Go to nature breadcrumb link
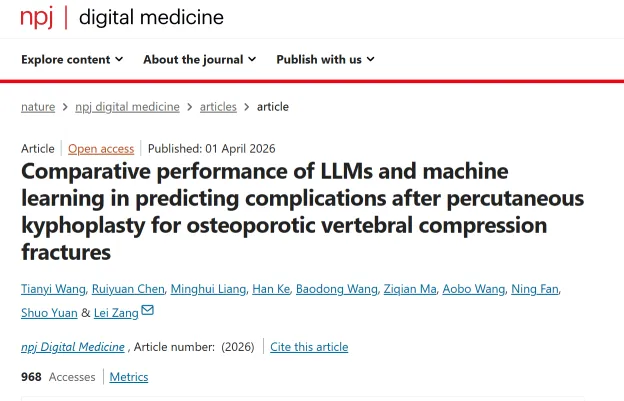 click(x=38, y=107)
